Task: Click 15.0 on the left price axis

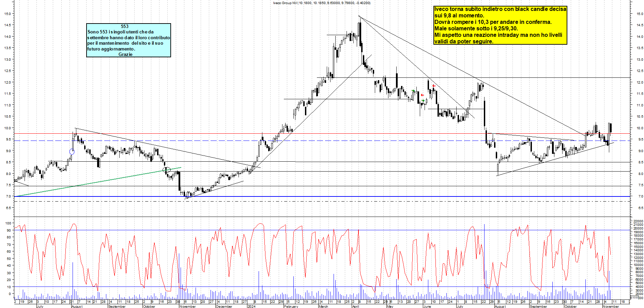Action: [7, 14]
